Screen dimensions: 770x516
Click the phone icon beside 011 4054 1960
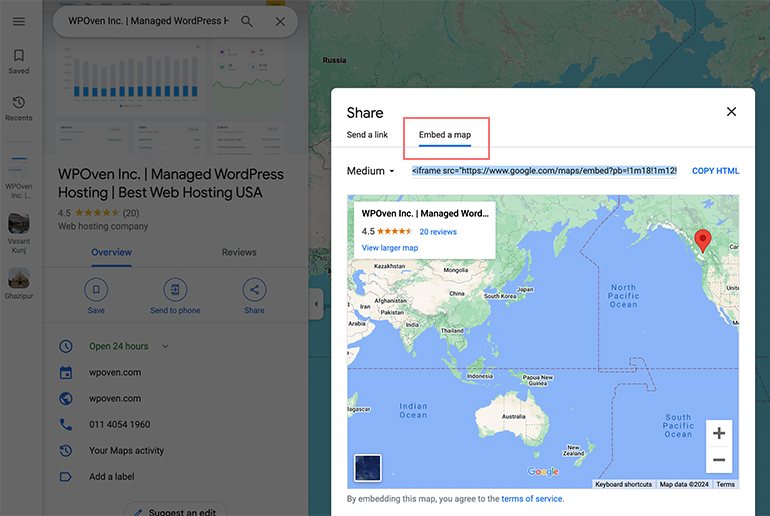pos(66,425)
